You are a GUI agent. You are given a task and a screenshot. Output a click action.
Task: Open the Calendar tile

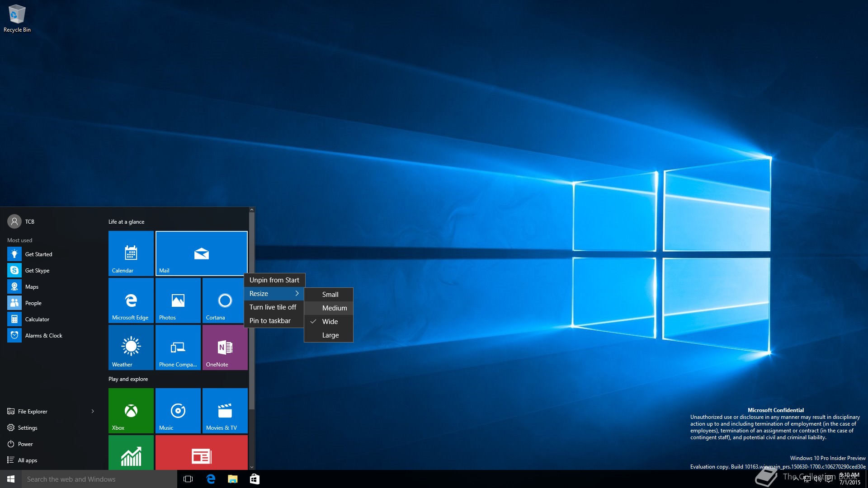pyautogui.click(x=131, y=253)
